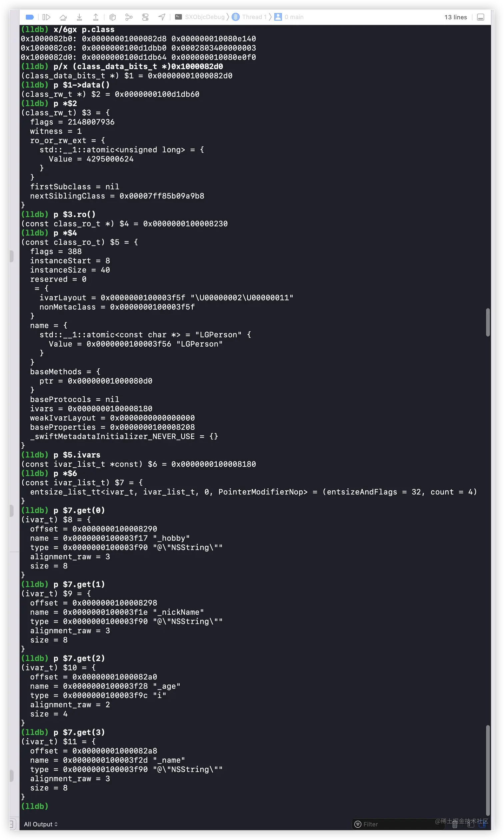Click the filter options icon
Screen dimensions: 504x840
click(x=358, y=824)
